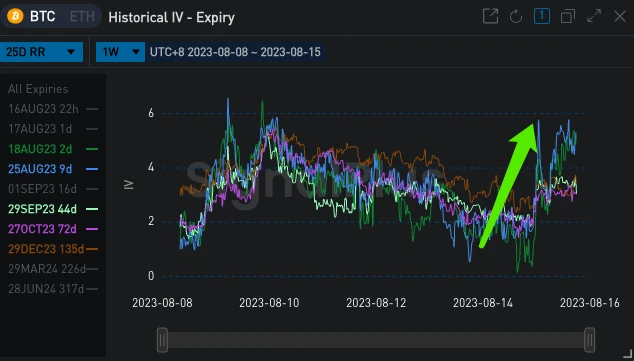Click the Bitcoin logo icon
Screen dimensions: 634x361
point(15,17)
